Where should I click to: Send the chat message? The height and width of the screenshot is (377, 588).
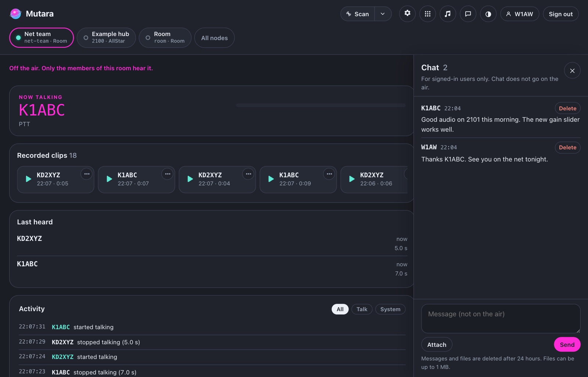point(567,345)
